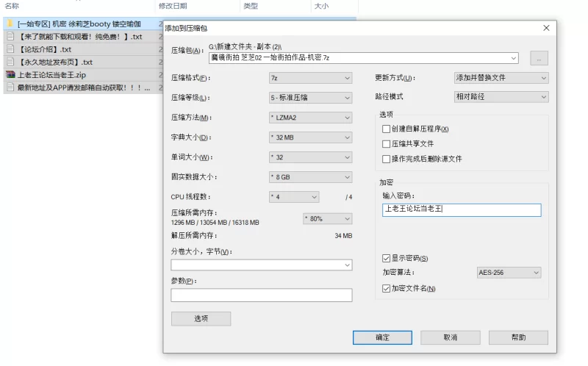
Task: Sort by 类型 column header
Action: [x=251, y=6]
